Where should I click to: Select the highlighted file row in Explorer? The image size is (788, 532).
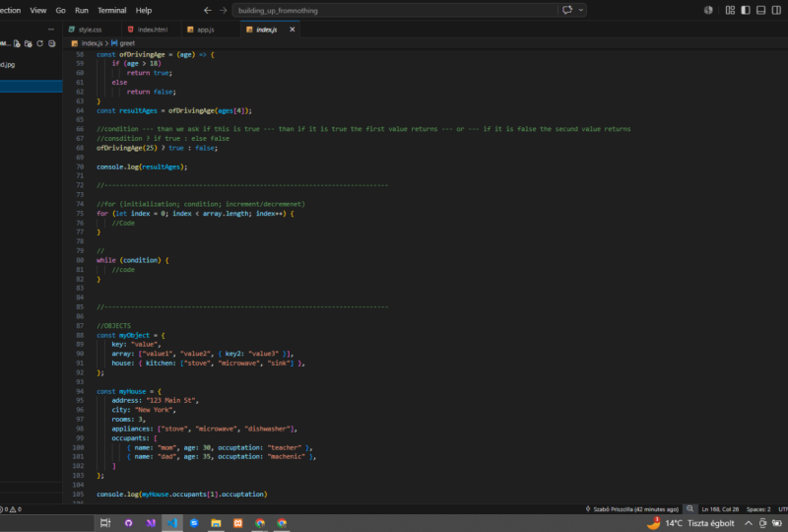point(32,86)
